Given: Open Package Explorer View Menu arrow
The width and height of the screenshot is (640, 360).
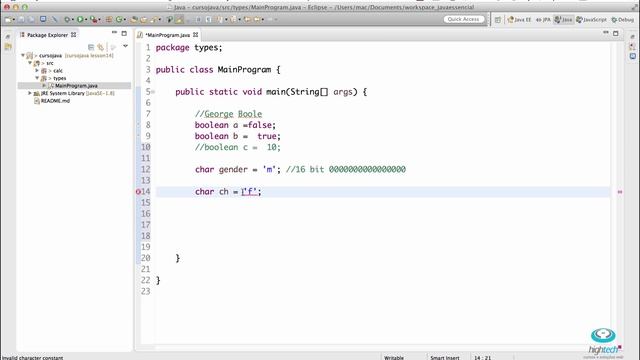Looking at the screenshot, I should click(x=125, y=46).
